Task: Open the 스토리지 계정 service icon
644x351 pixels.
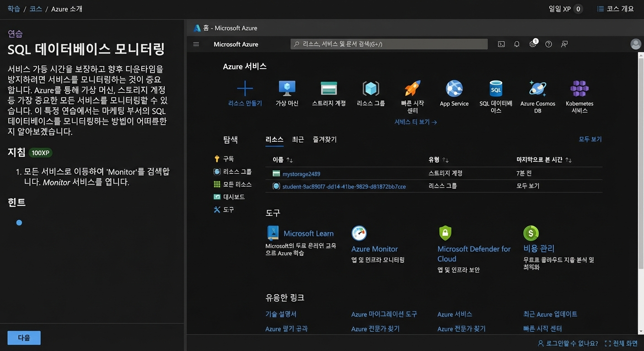Action: point(329,88)
